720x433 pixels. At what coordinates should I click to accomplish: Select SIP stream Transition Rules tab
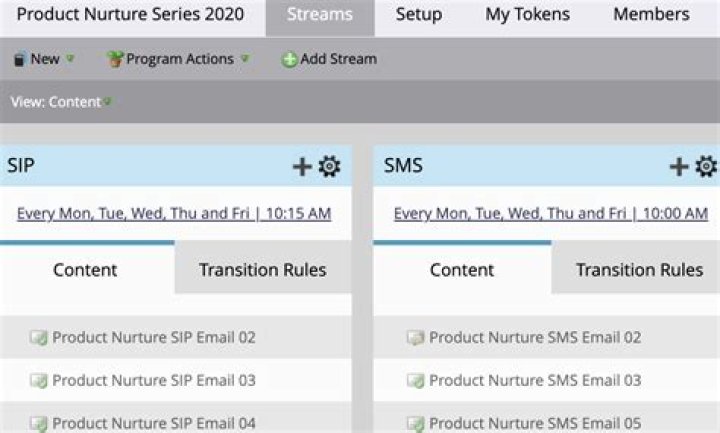tap(263, 270)
